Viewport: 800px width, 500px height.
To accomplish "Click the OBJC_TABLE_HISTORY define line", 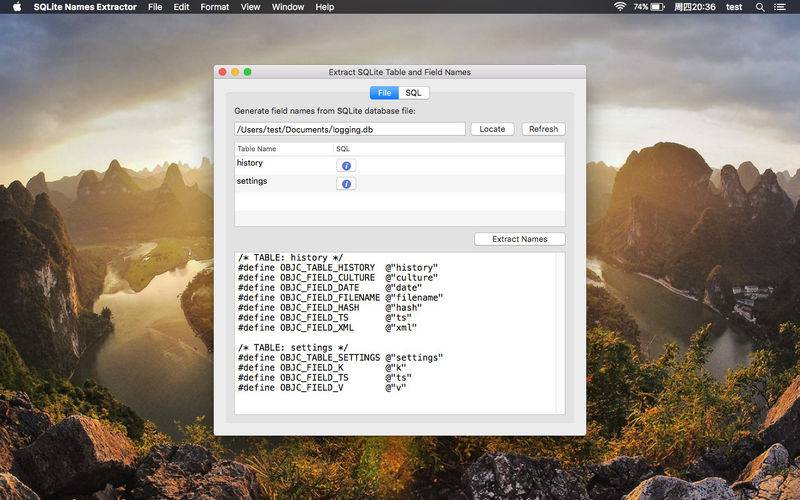I will [338, 267].
